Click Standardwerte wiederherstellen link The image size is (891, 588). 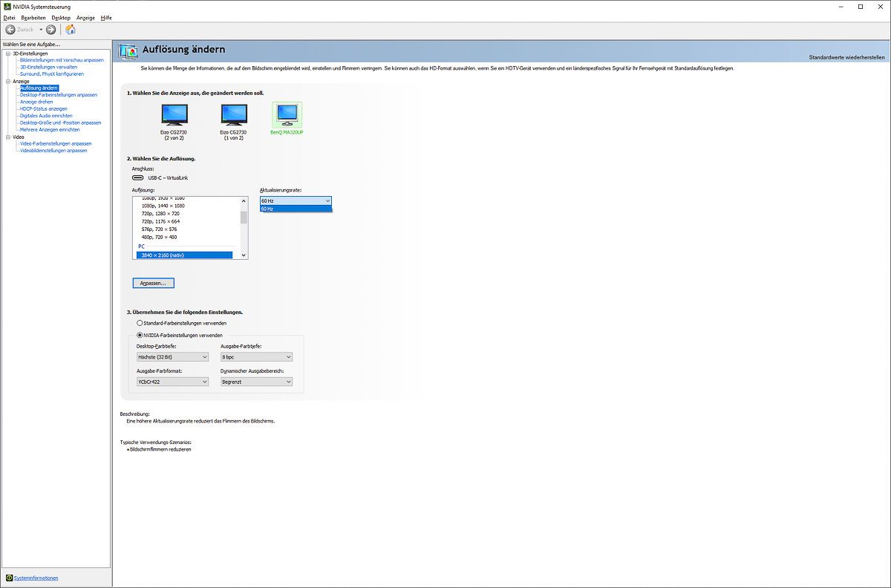pos(846,57)
